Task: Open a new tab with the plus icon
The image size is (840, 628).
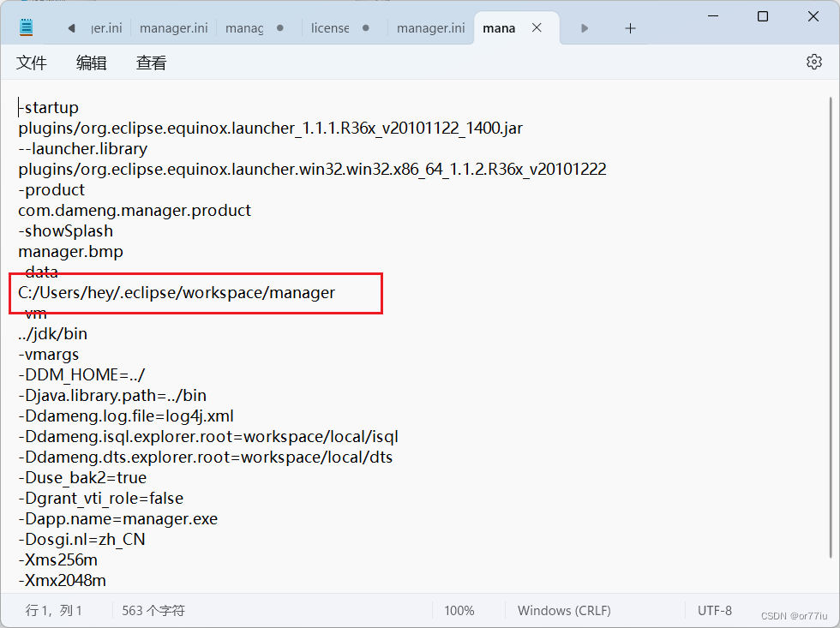Action: point(630,27)
